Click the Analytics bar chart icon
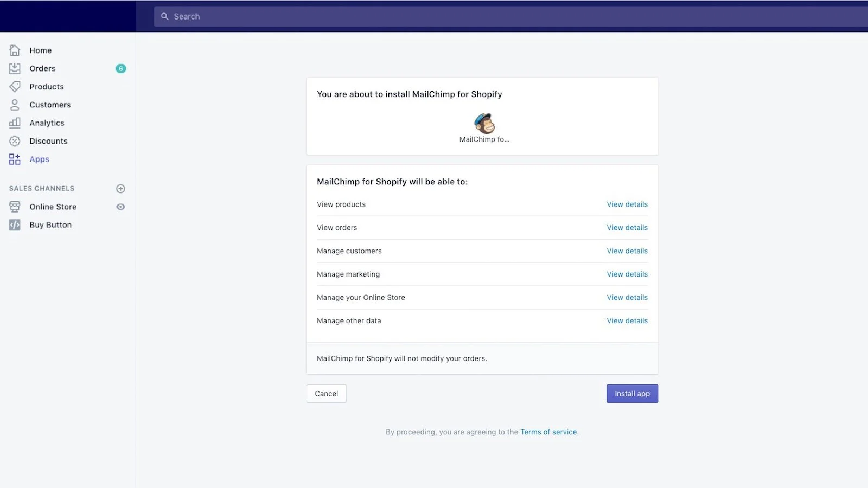The height and width of the screenshot is (488, 868). click(15, 123)
